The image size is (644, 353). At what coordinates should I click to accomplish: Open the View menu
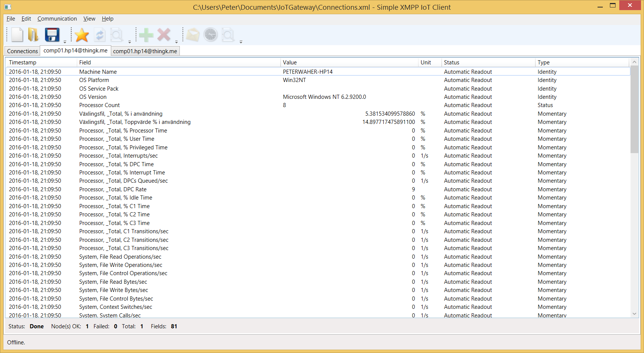[89, 19]
